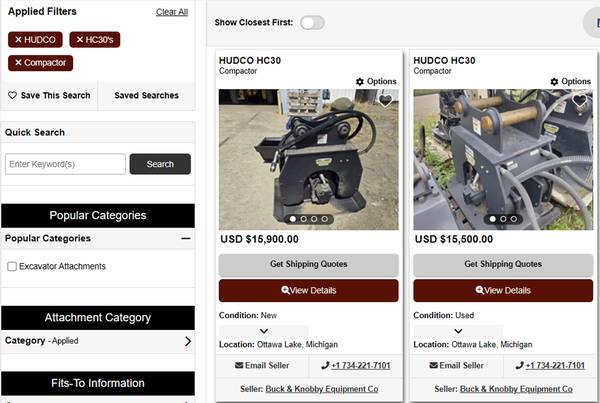Click the USD $15,500.00 price
Screen dimensions: 600x403
[x=454, y=239]
